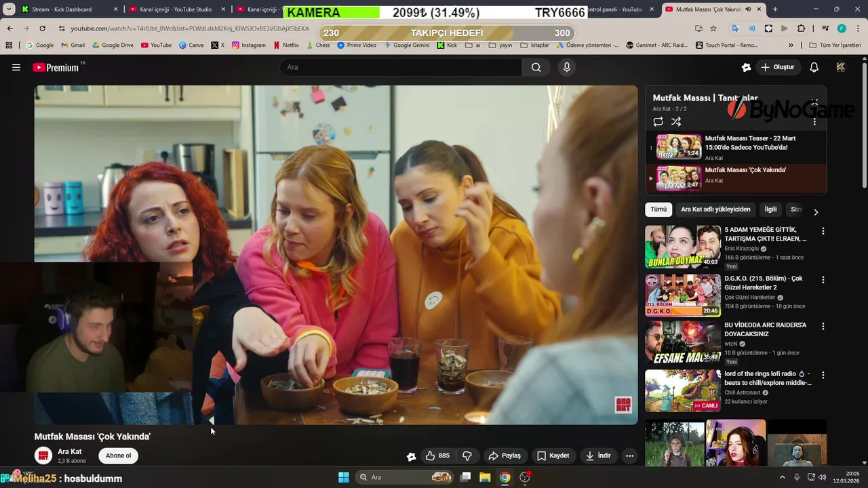Open the kitaplar bookmarks folder
Viewport: 868px width, 488px height.
535,45
